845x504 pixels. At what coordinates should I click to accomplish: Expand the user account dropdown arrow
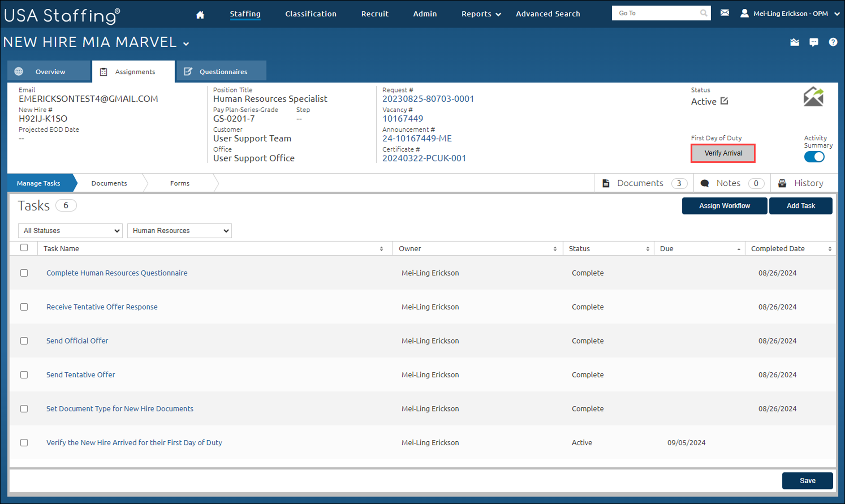tap(837, 14)
